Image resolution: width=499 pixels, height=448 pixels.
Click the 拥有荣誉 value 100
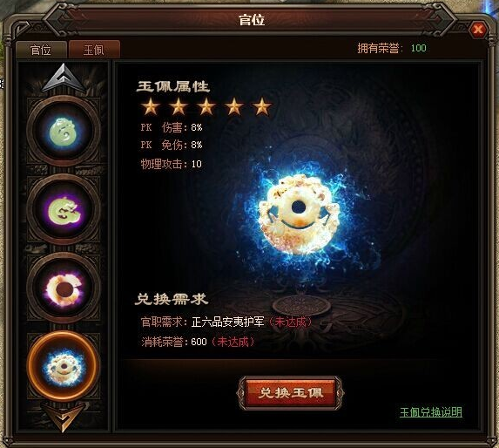[419, 48]
